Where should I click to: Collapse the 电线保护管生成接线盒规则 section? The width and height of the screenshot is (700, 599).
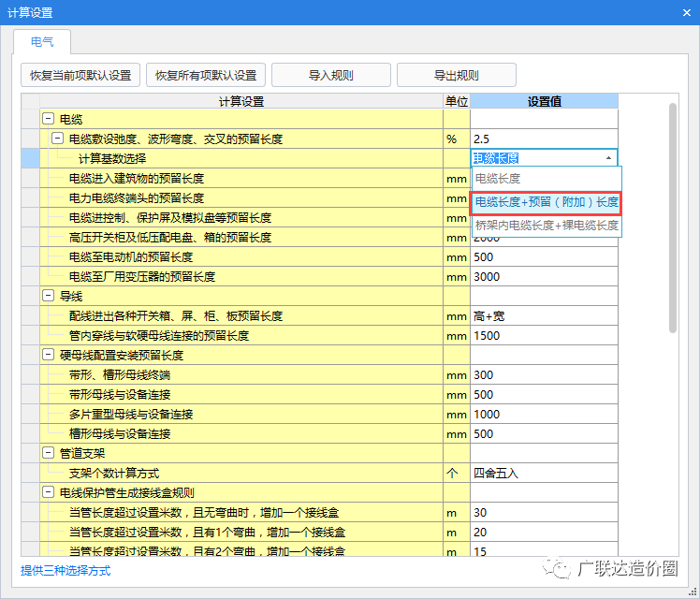tap(48, 492)
